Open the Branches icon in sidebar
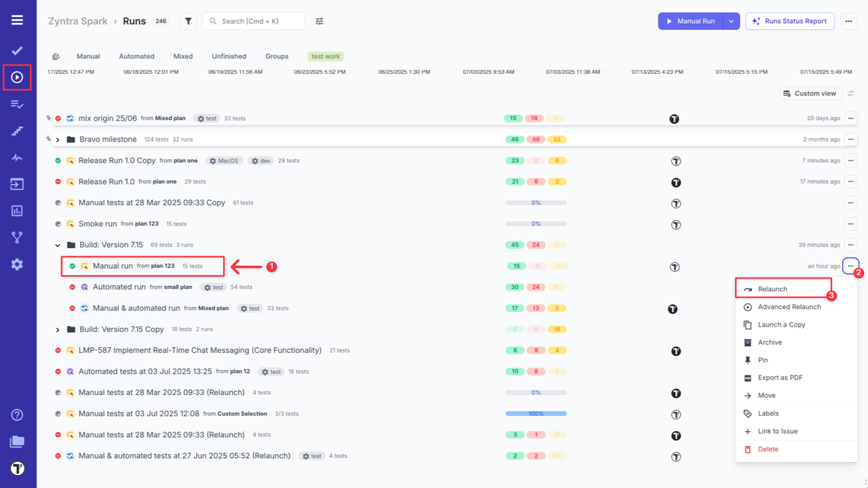 pos(17,237)
